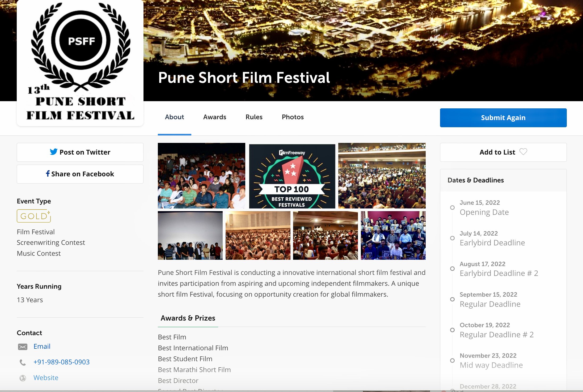Click the Dates & Deadlines heading
Viewport: 583px width, 392px height.
click(476, 180)
